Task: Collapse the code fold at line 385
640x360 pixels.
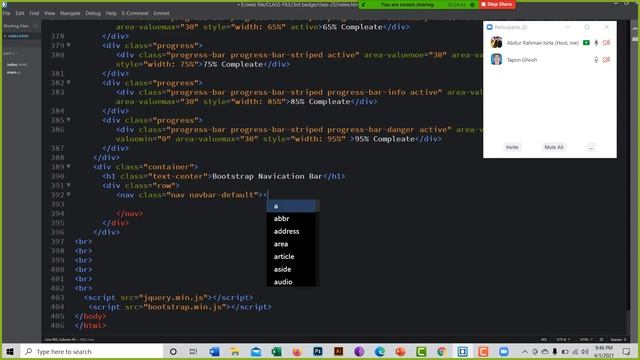Action: click(69, 120)
